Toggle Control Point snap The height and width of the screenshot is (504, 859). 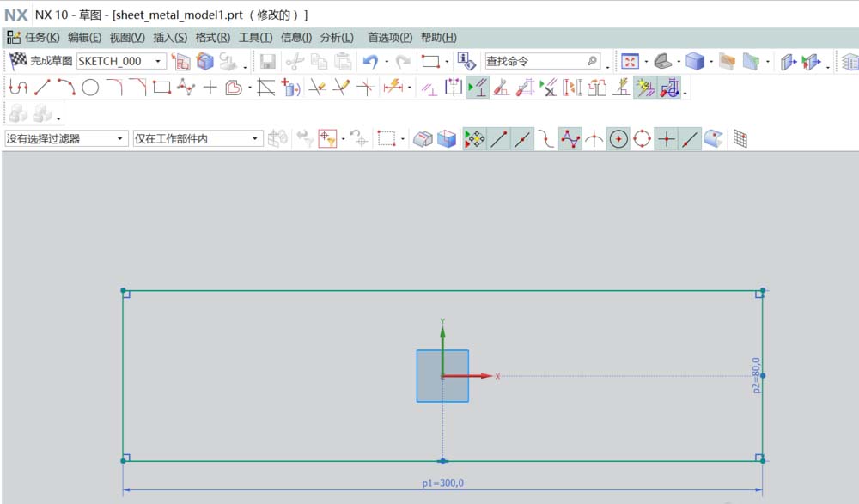tap(546, 139)
